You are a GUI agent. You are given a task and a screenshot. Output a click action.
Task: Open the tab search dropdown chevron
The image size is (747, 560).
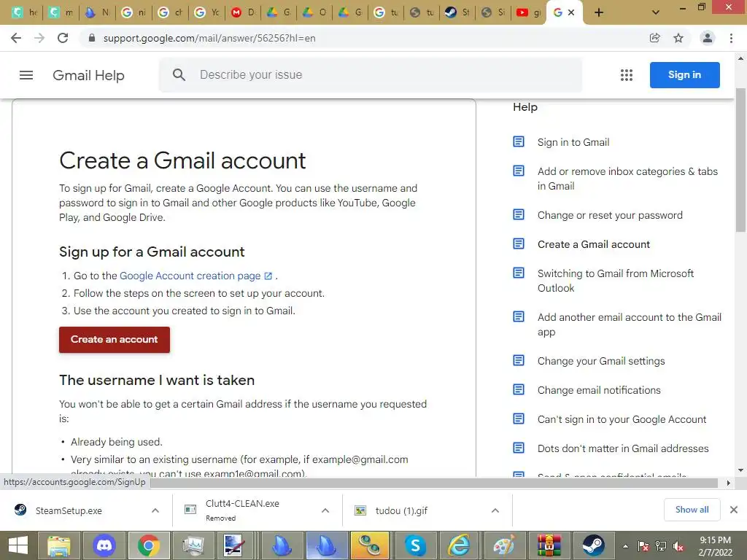(x=656, y=12)
